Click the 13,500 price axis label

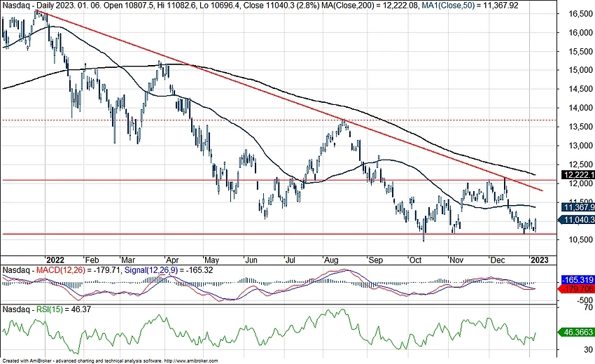(580, 127)
